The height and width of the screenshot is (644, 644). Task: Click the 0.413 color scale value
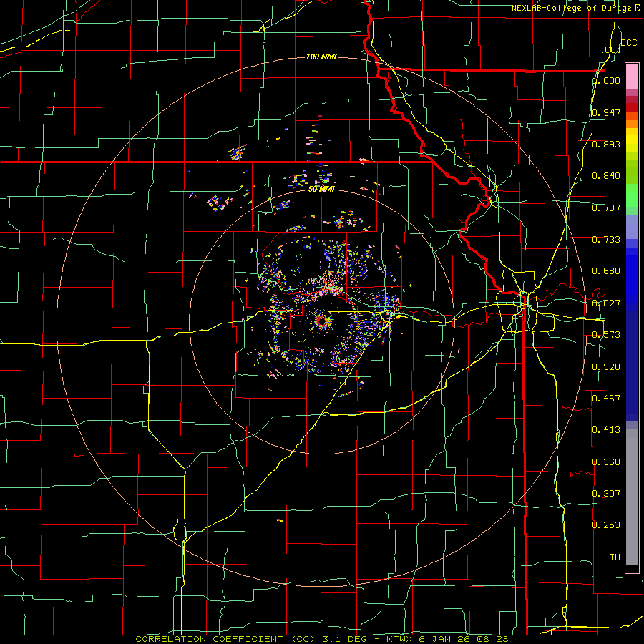pyautogui.click(x=606, y=430)
